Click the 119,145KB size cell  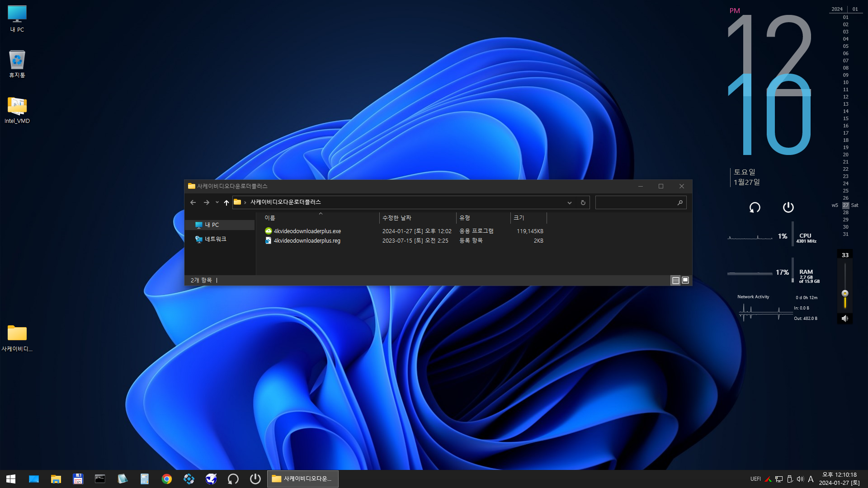coord(530,231)
